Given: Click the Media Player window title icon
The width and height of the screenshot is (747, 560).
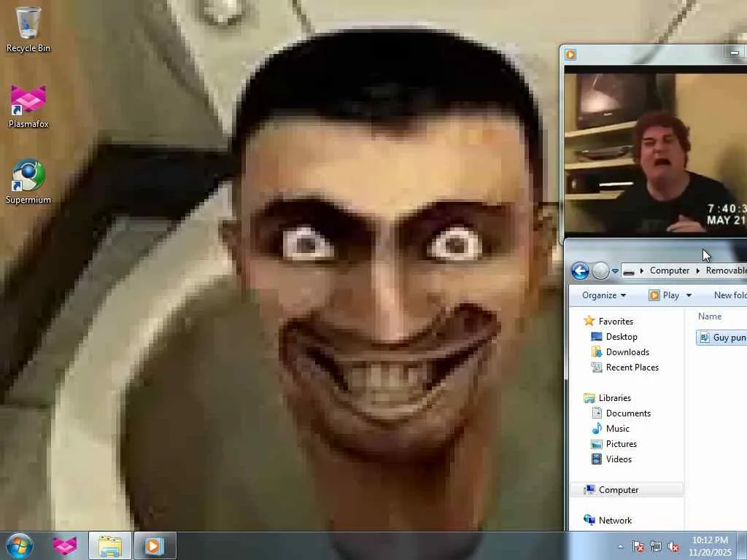Looking at the screenshot, I should click(570, 54).
